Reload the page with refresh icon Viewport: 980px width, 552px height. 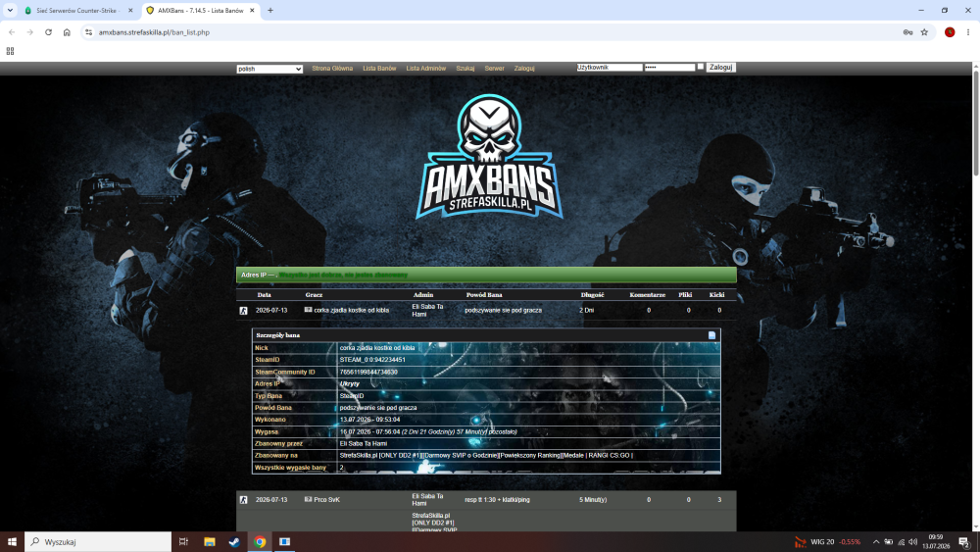(48, 32)
